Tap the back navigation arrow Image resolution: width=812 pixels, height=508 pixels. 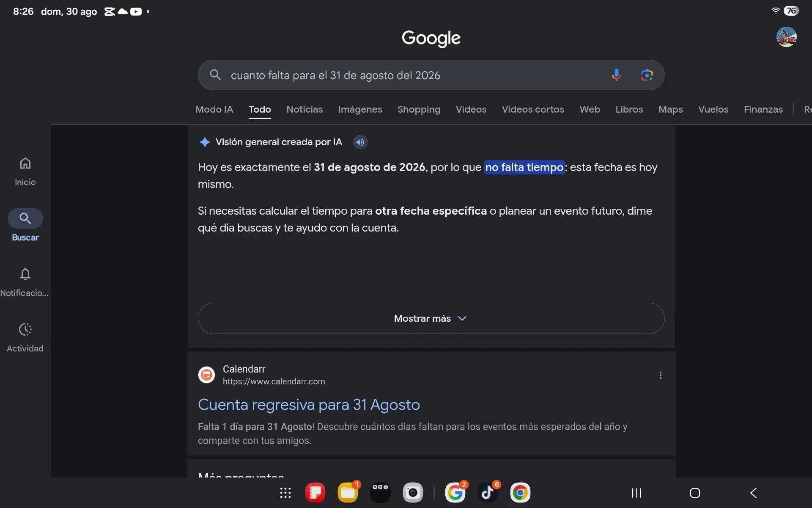click(x=753, y=493)
